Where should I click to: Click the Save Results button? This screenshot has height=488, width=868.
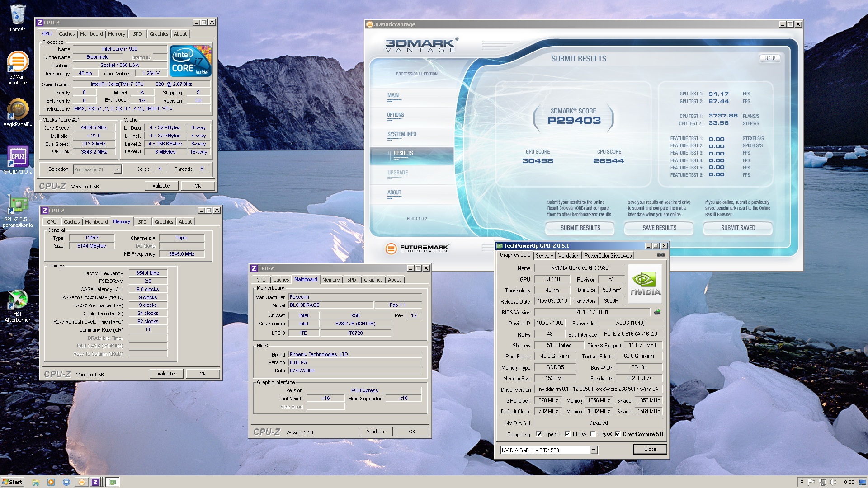[659, 228]
